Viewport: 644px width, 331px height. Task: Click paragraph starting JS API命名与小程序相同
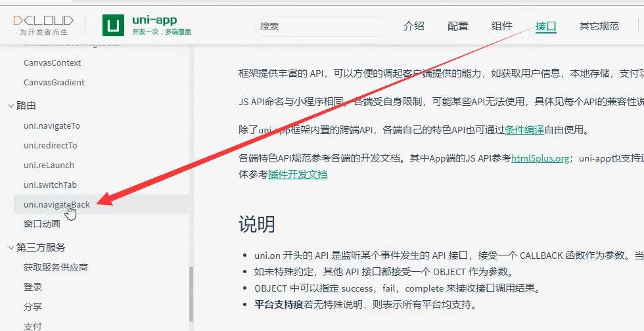click(x=441, y=101)
